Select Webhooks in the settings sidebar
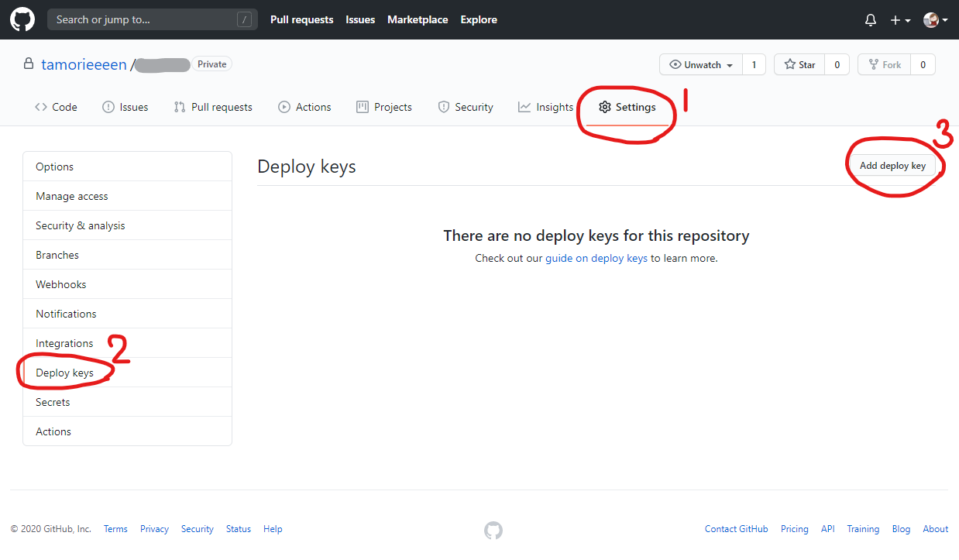The image size is (959, 560). [x=60, y=283]
